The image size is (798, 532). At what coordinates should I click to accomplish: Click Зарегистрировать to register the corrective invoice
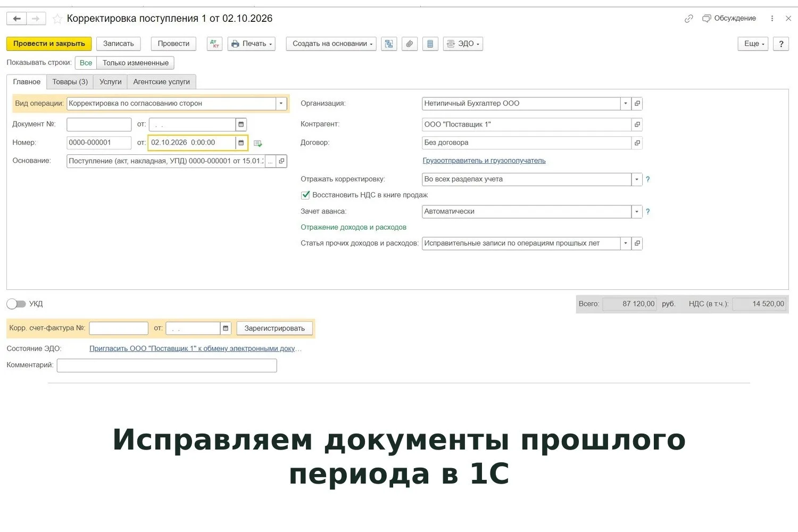tap(275, 328)
